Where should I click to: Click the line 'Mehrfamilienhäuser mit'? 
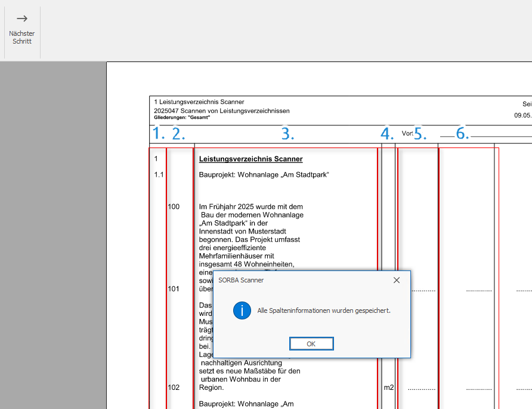point(237,256)
